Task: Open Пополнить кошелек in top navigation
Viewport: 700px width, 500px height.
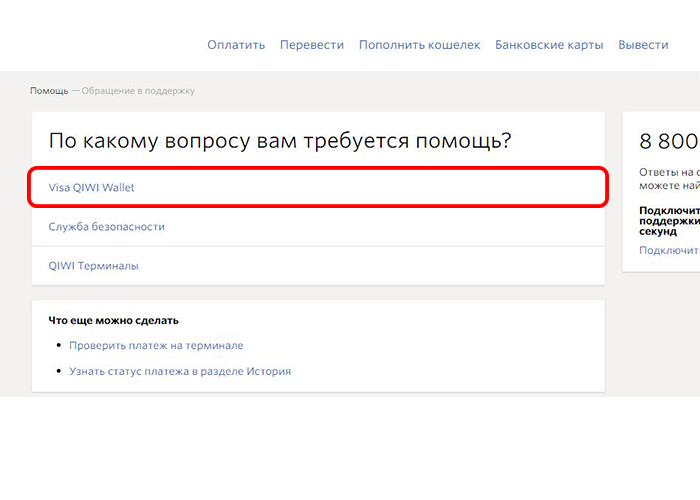Action: pos(419,45)
